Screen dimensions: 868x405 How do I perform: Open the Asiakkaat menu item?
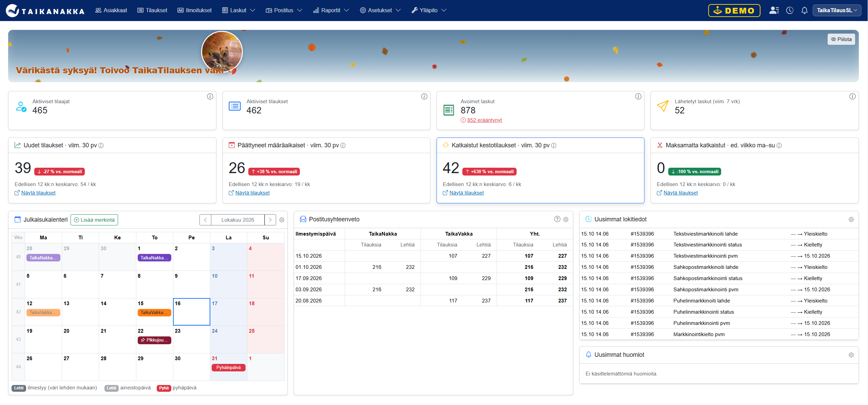coord(111,10)
